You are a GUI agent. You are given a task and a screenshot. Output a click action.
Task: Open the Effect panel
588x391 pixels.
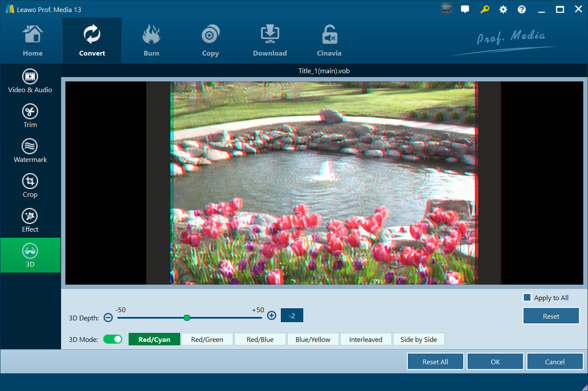tap(30, 221)
